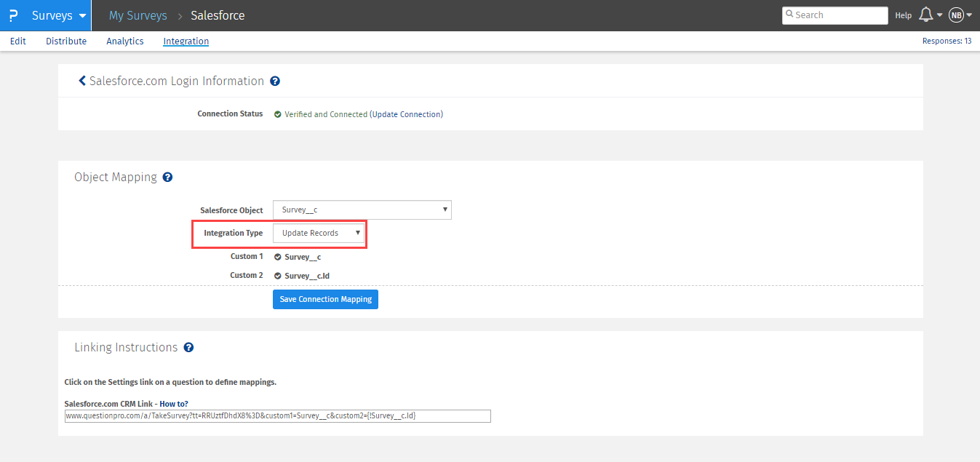Click help icon next to Salesforce.com Login Information

(275, 81)
